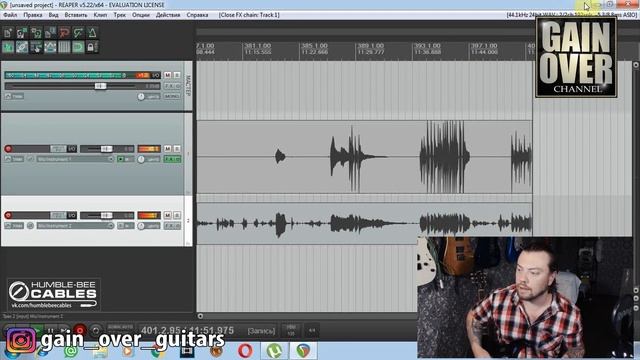640x360 pixels.
Task: Open track 1 I/O routing button
Action: 72,149
